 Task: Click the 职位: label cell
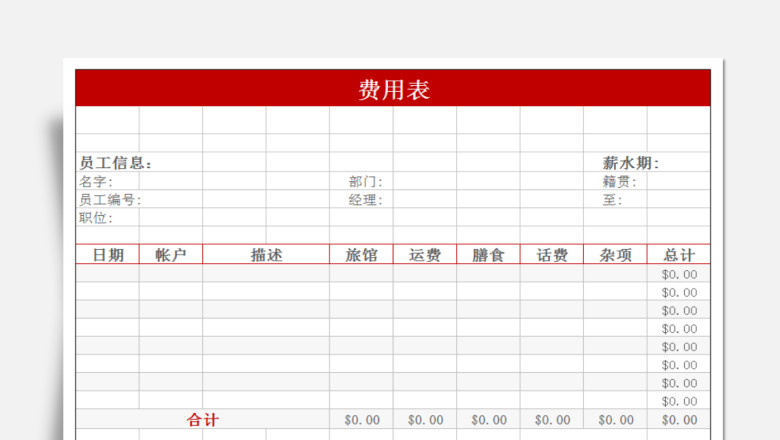click(x=107, y=217)
